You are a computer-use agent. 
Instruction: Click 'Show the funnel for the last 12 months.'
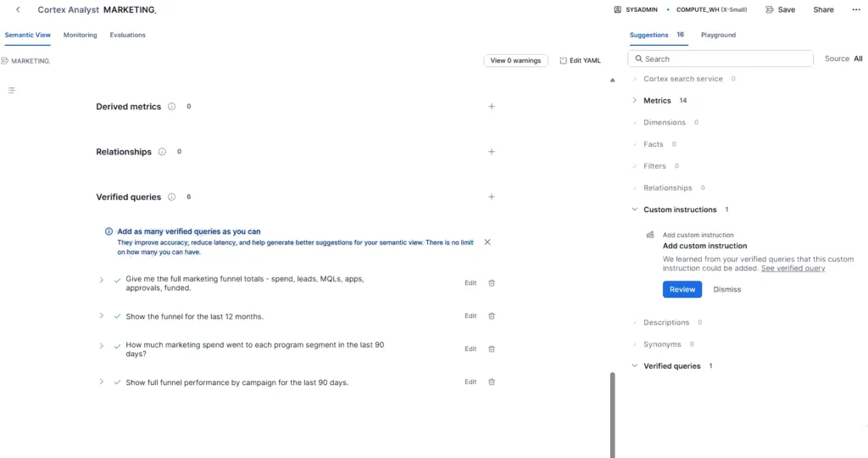tap(194, 316)
